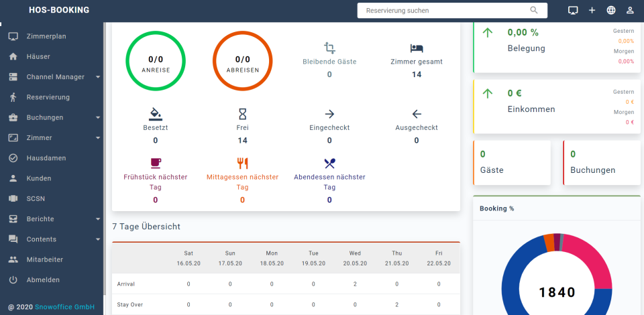This screenshot has width=644, height=315.
Task: Click the hourglass icon above Frei
Action: pos(242,114)
